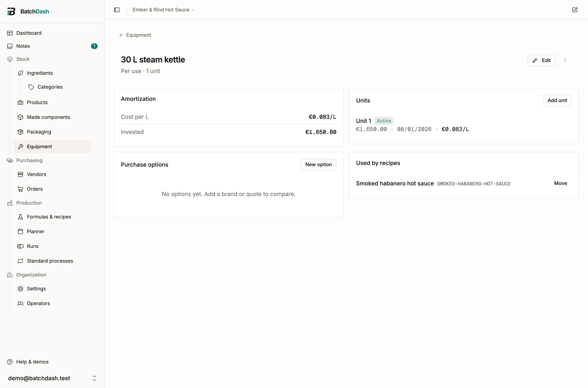Screen dimensions: 588x388
Task: Click the Amortization card heading
Action: pos(138,99)
